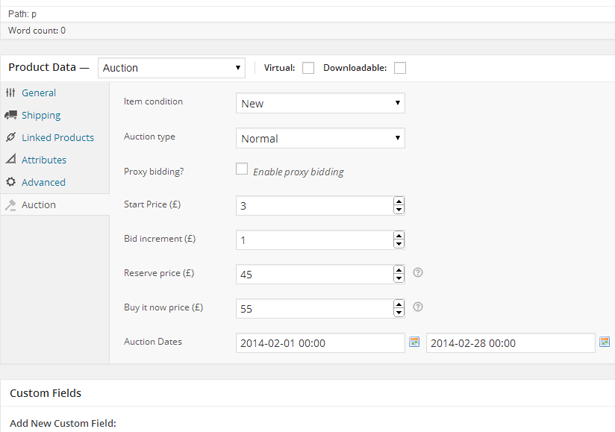This screenshot has height=432, width=615.
Task: Click the Advanced gear icon
Action: [11, 182]
